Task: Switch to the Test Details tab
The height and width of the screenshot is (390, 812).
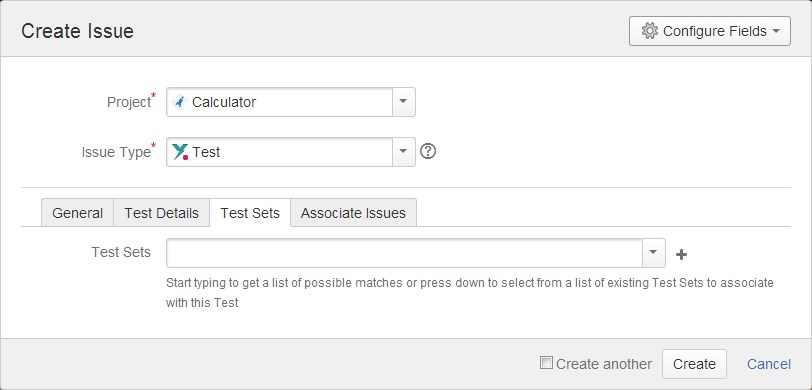Action: pos(162,213)
